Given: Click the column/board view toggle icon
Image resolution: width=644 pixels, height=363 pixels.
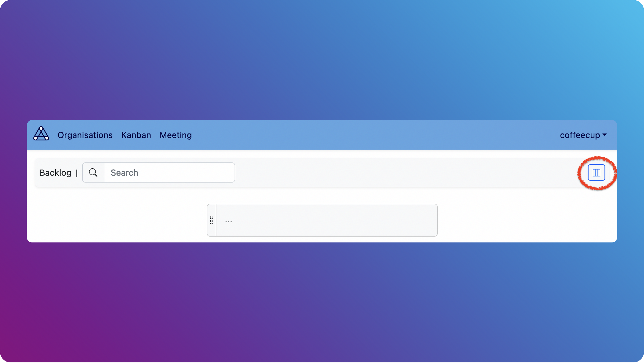Looking at the screenshot, I should [x=596, y=173].
